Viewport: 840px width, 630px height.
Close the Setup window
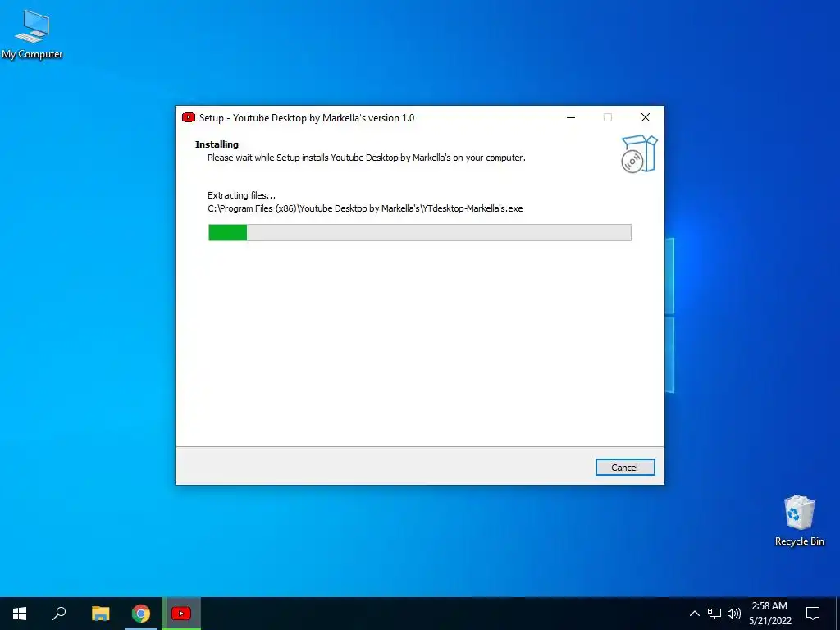pyautogui.click(x=646, y=117)
